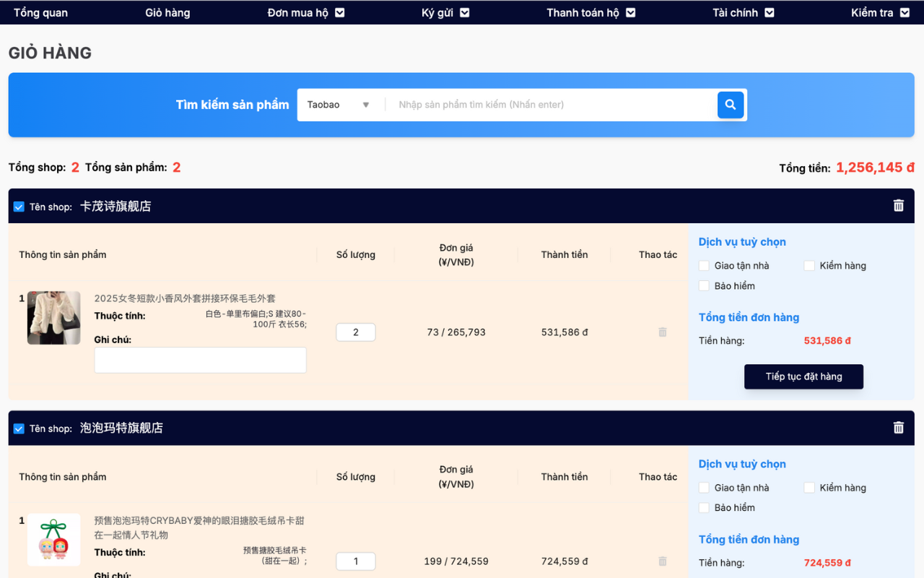Open the Giỏ hàng menu item
The height and width of the screenshot is (578, 924).
[x=167, y=12]
